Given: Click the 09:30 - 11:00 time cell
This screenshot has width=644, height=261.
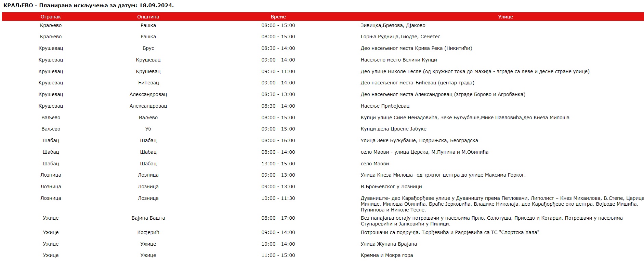Looking at the screenshot, I should (x=278, y=71).
